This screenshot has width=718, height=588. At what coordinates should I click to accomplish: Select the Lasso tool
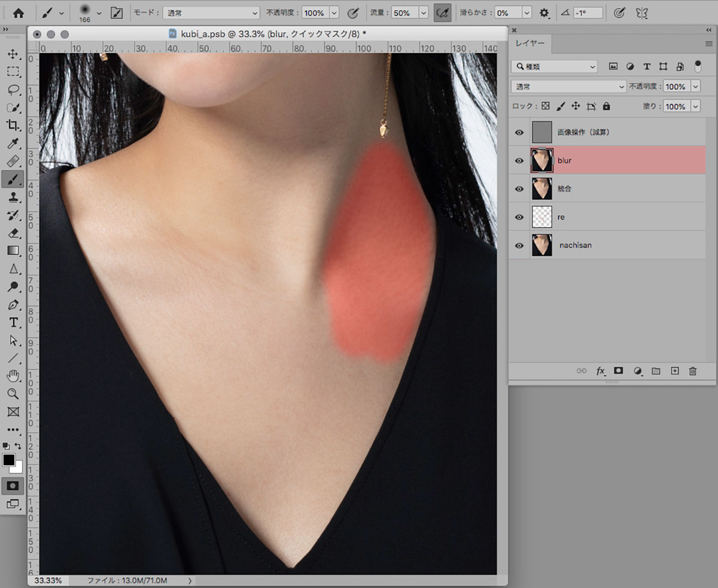[x=13, y=90]
